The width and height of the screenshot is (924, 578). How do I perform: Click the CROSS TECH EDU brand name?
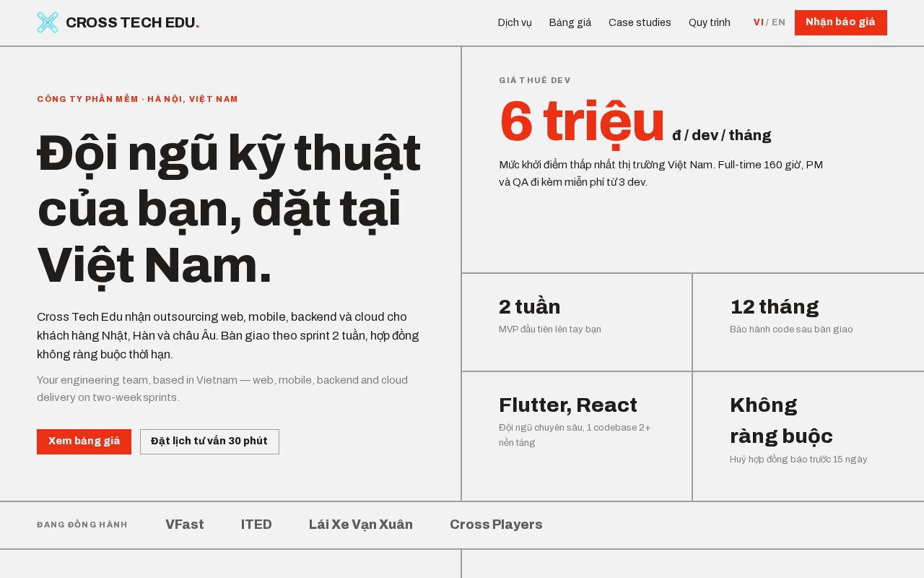coord(132,22)
